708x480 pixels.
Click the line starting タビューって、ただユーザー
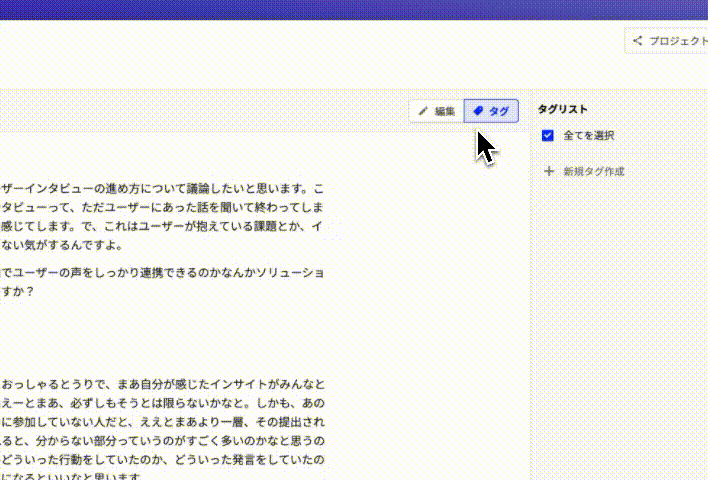162,208
